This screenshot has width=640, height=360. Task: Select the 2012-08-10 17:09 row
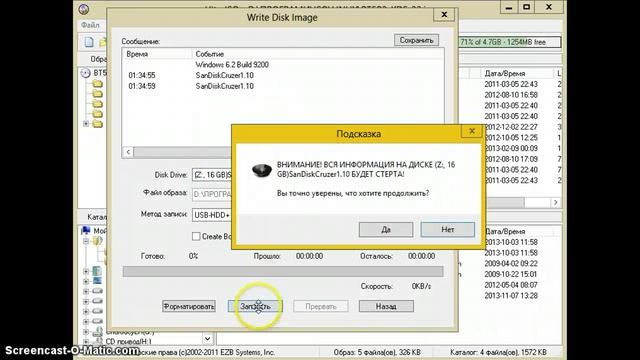[511, 159]
